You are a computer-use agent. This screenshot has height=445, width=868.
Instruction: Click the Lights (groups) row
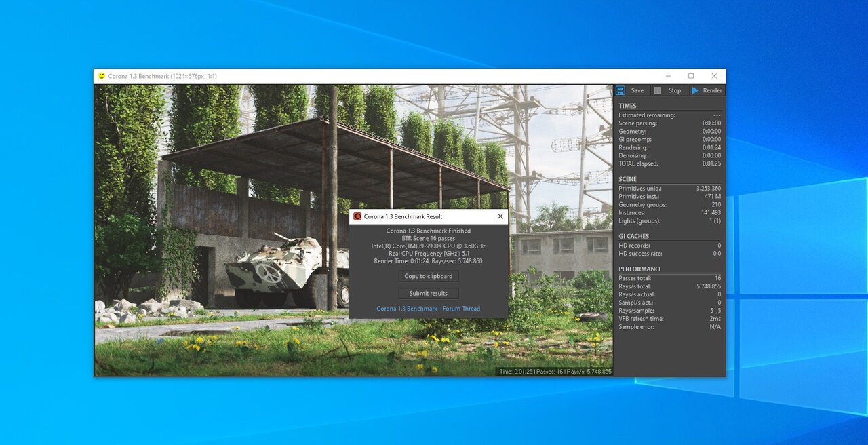coord(669,221)
